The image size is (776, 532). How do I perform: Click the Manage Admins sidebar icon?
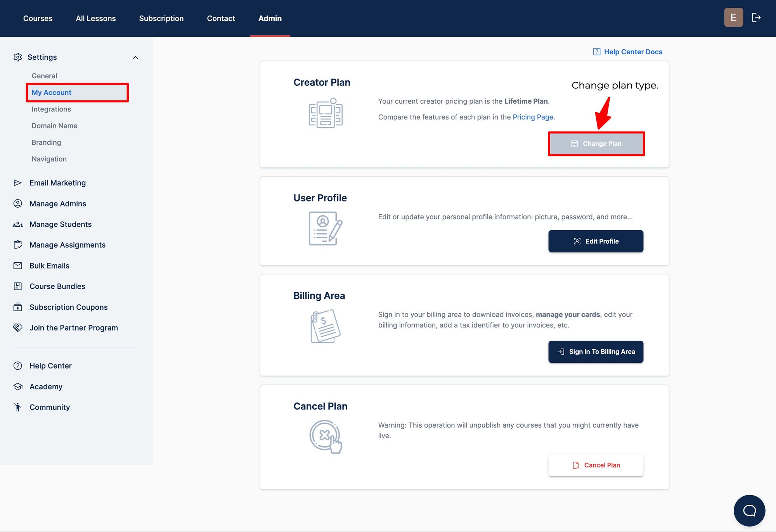click(x=18, y=203)
